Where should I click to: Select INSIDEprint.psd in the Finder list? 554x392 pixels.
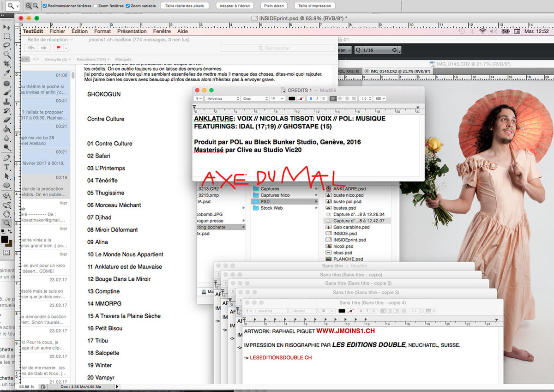349,240
